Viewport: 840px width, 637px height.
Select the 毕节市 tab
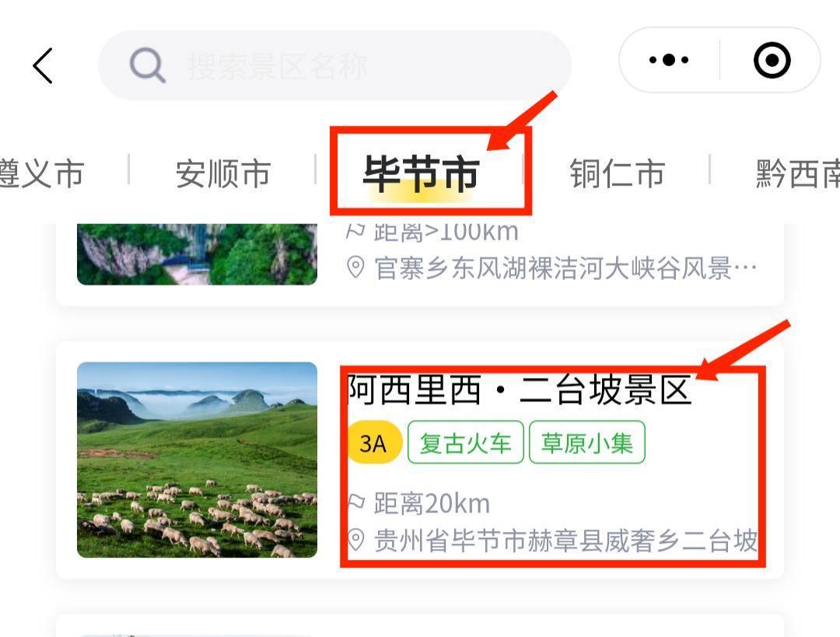coord(421,174)
